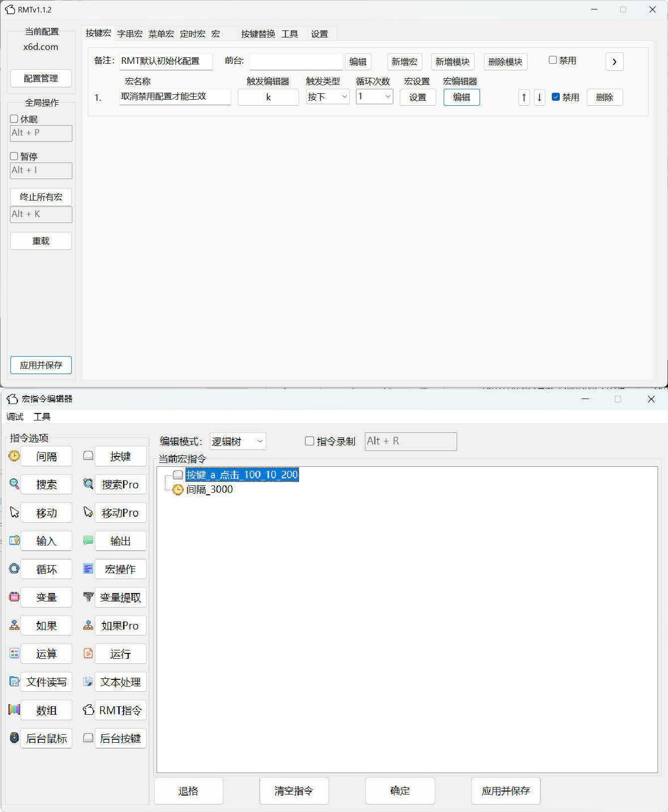
Task: Open the 编辑模式 dropdown showing 逻辑树
Action: tap(238, 441)
